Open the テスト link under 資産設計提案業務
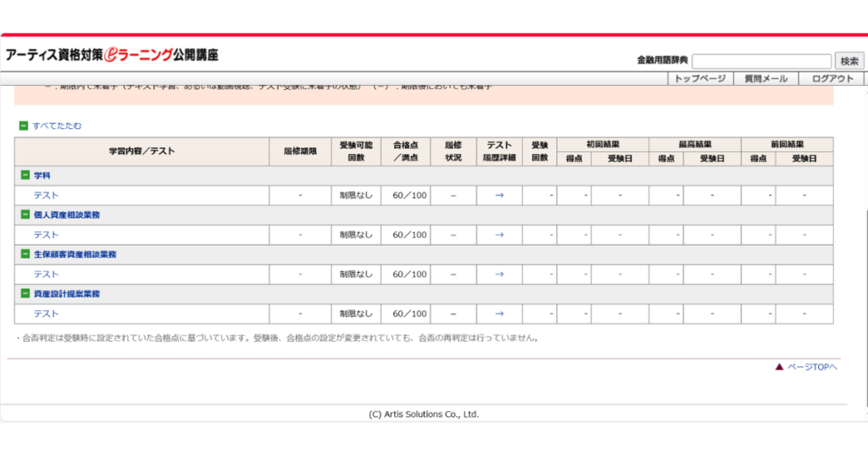The image size is (868, 456). coord(46,314)
